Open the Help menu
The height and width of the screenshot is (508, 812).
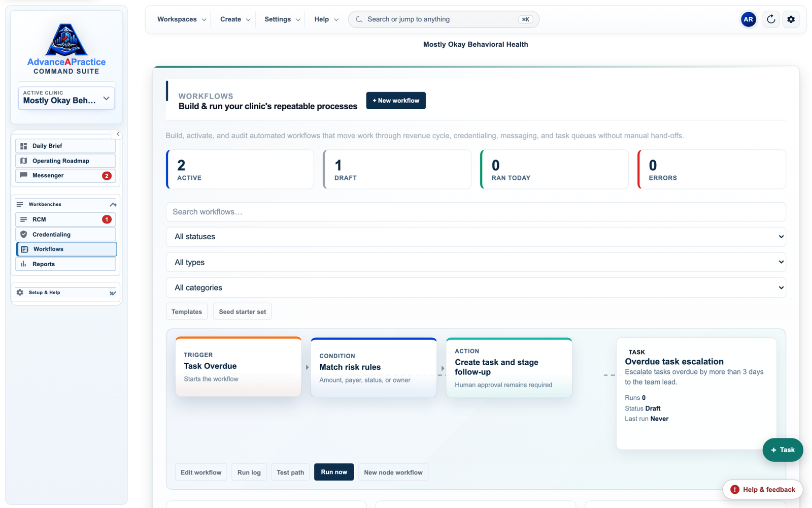point(326,19)
